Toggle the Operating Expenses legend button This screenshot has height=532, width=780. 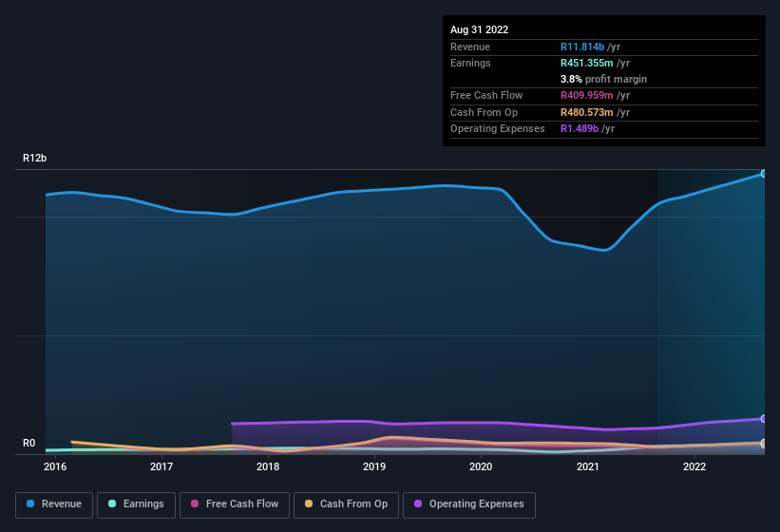pyautogui.click(x=469, y=504)
